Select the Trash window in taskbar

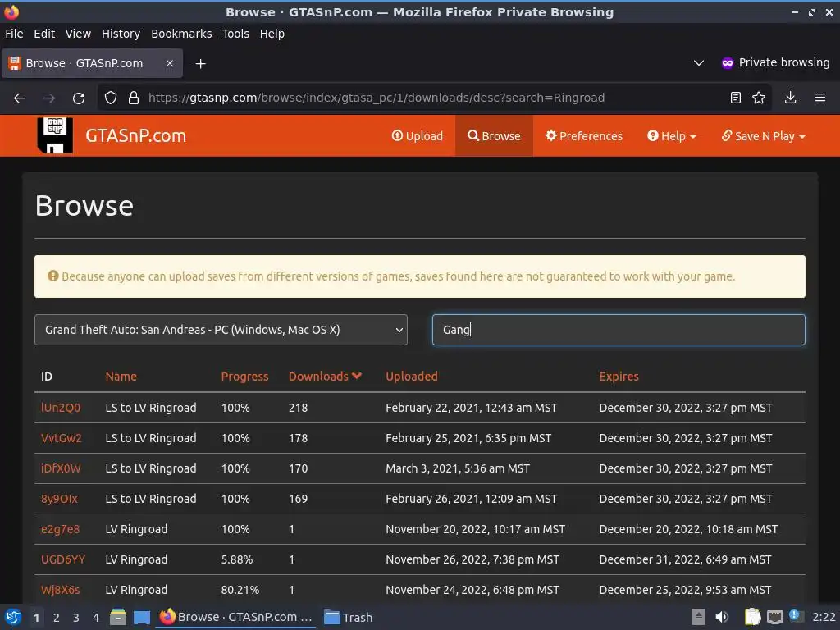tap(348, 617)
